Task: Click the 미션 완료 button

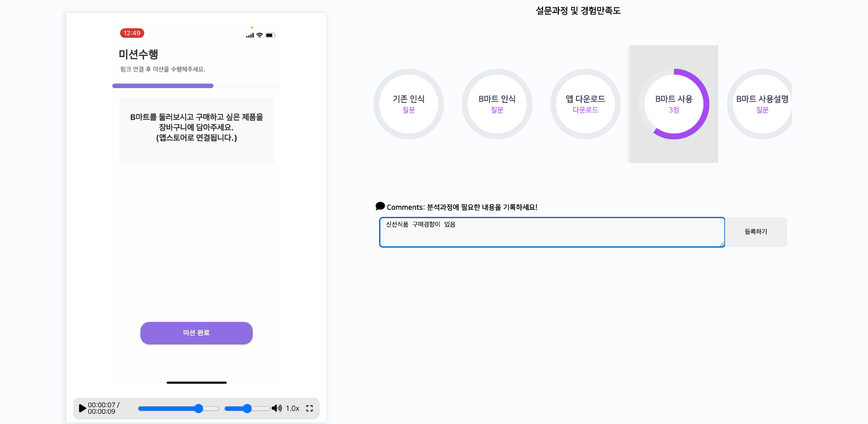Action: pyautogui.click(x=197, y=333)
